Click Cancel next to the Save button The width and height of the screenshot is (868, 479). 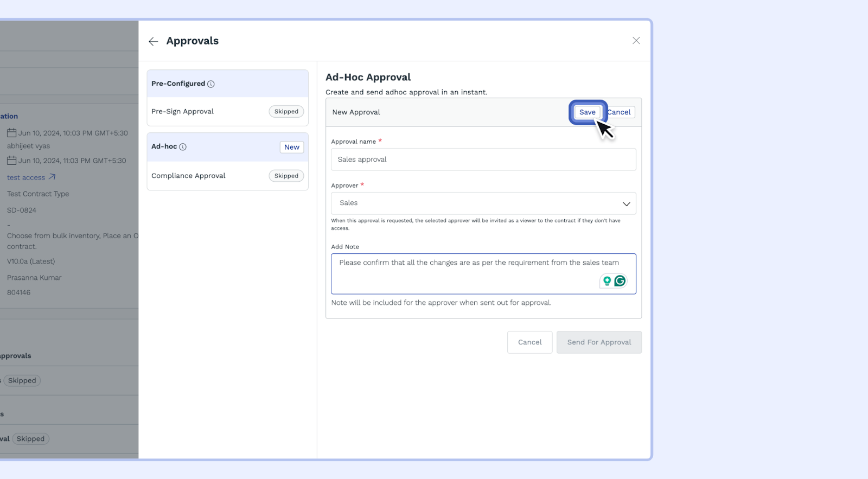[620, 112]
